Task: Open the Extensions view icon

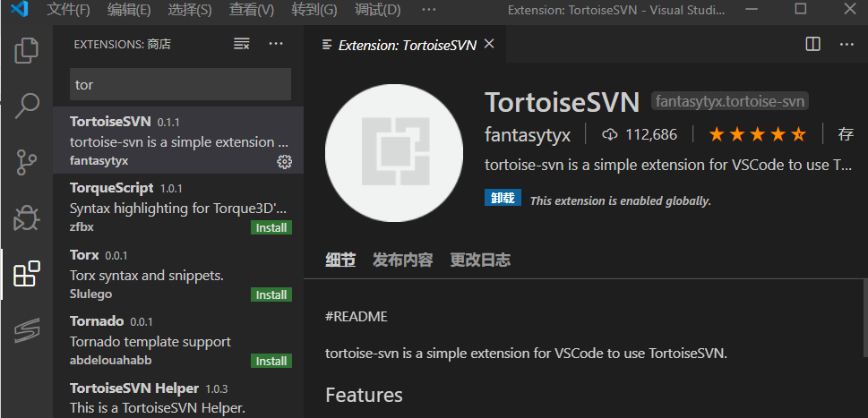Action: point(27,274)
